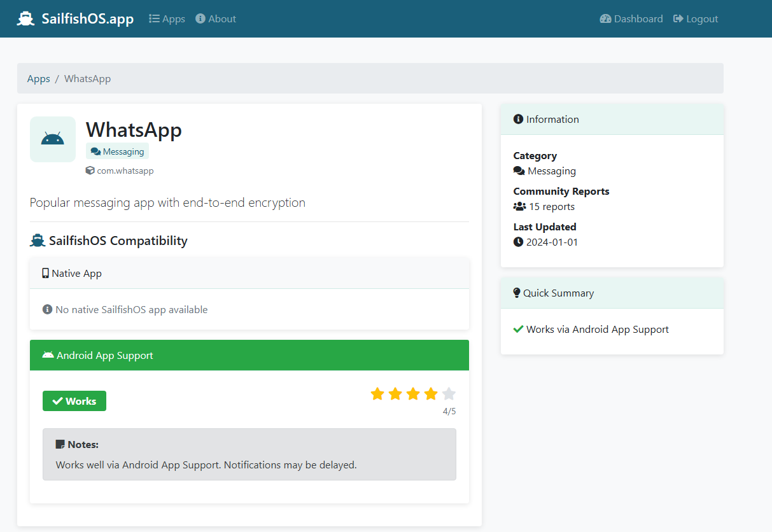The image size is (772, 532).
Task: Click the clock icon beside Last Updated date
Action: (518, 242)
